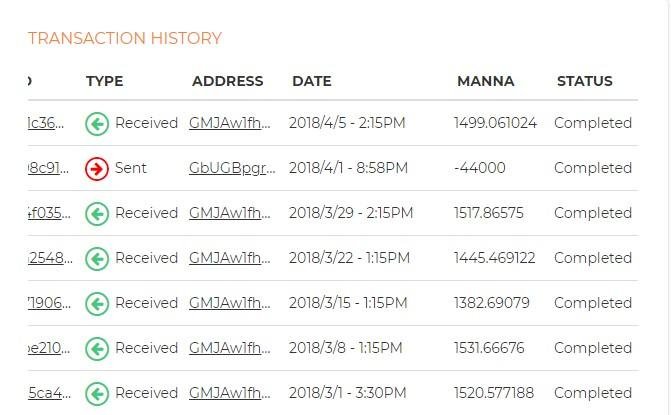Screen dimensions: 671x415
Task: Sort by the DATE column header
Action: point(311,81)
